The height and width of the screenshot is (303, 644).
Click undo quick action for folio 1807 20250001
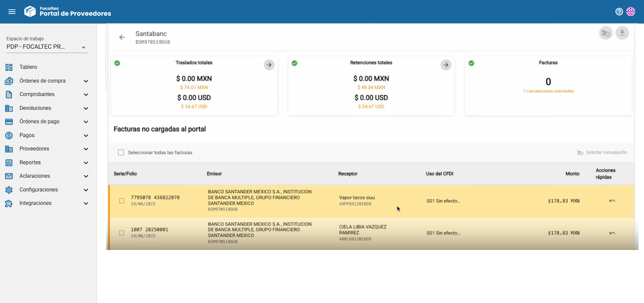612,233
